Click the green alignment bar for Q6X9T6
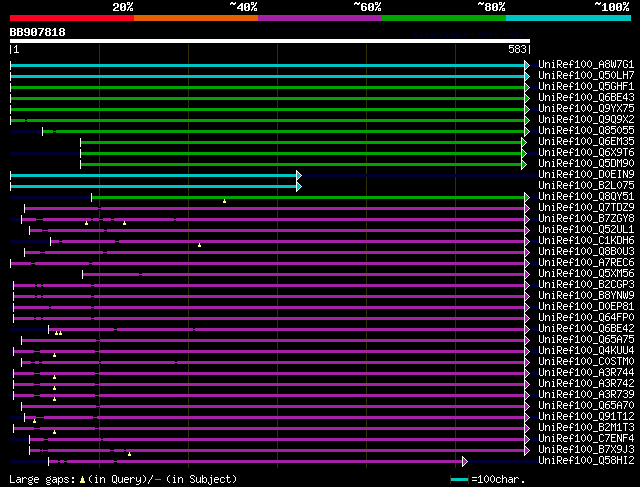640x487 pixels. (x=301, y=153)
